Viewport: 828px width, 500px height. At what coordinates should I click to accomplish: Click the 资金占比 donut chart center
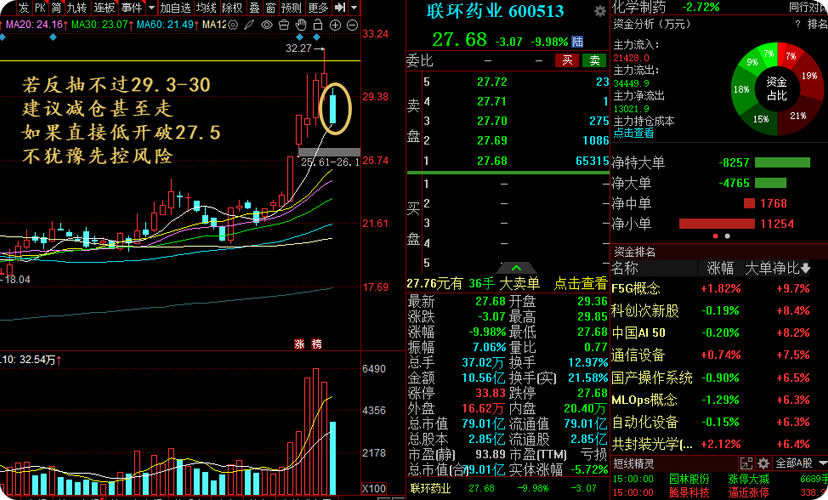click(777, 89)
